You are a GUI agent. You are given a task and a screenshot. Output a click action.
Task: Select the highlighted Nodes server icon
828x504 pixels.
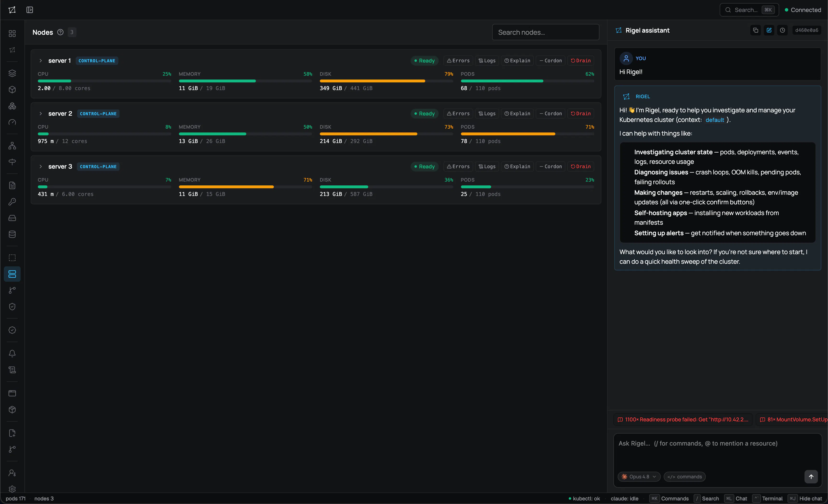point(12,274)
